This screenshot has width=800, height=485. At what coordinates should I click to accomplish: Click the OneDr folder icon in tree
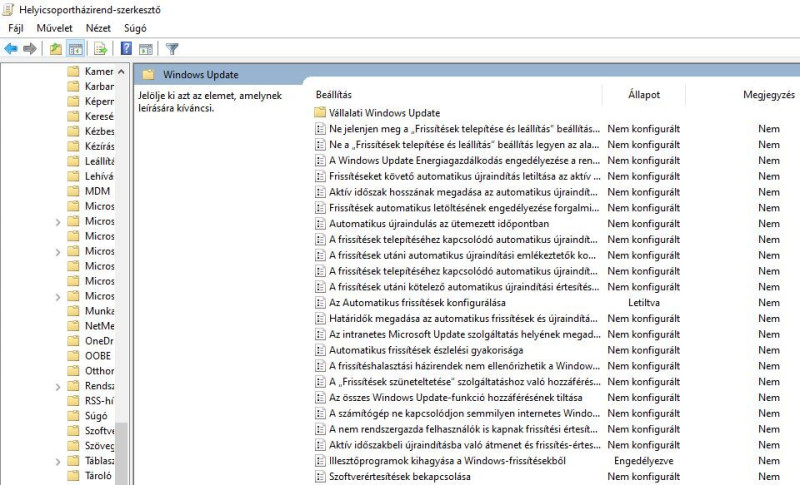pyautogui.click(x=73, y=341)
